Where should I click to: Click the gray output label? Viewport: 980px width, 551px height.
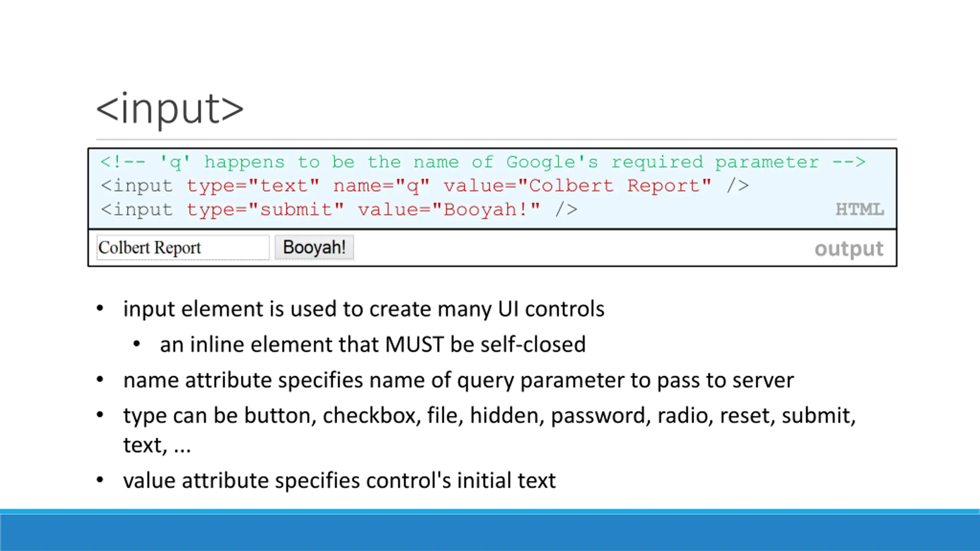[849, 249]
